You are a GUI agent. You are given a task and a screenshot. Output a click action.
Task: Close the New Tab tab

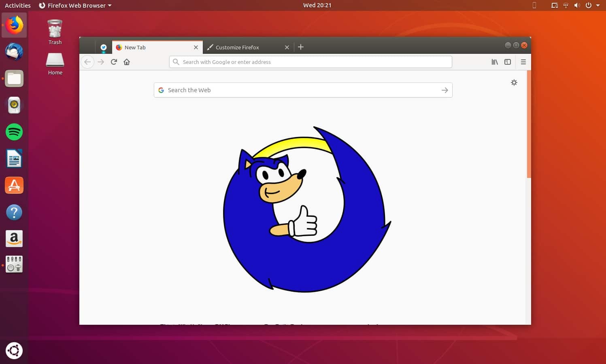(196, 47)
